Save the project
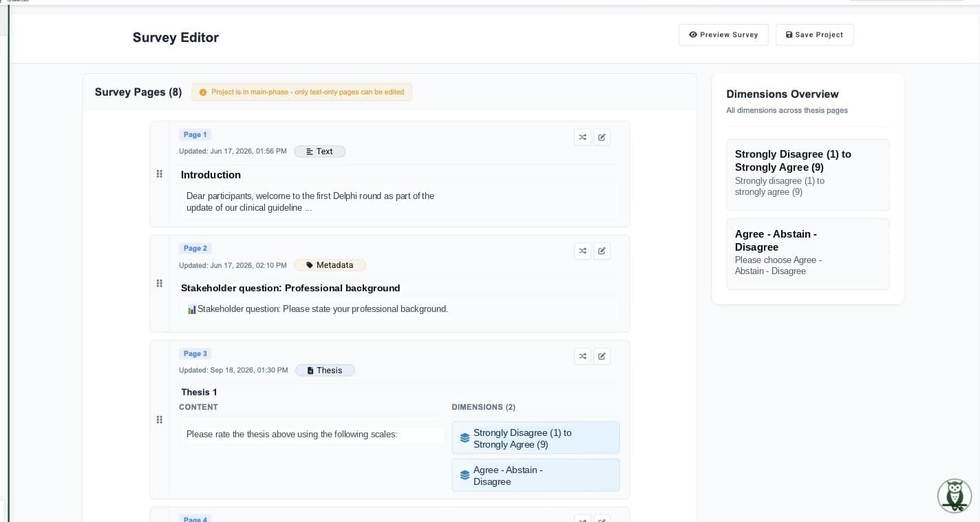This screenshot has width=980, height=522. (814, 35)
